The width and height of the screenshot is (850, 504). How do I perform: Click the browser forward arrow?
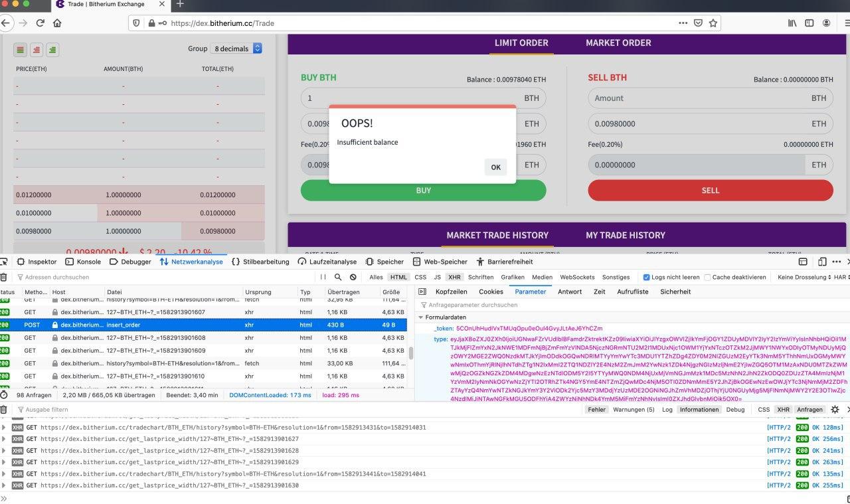pos(23,23)
